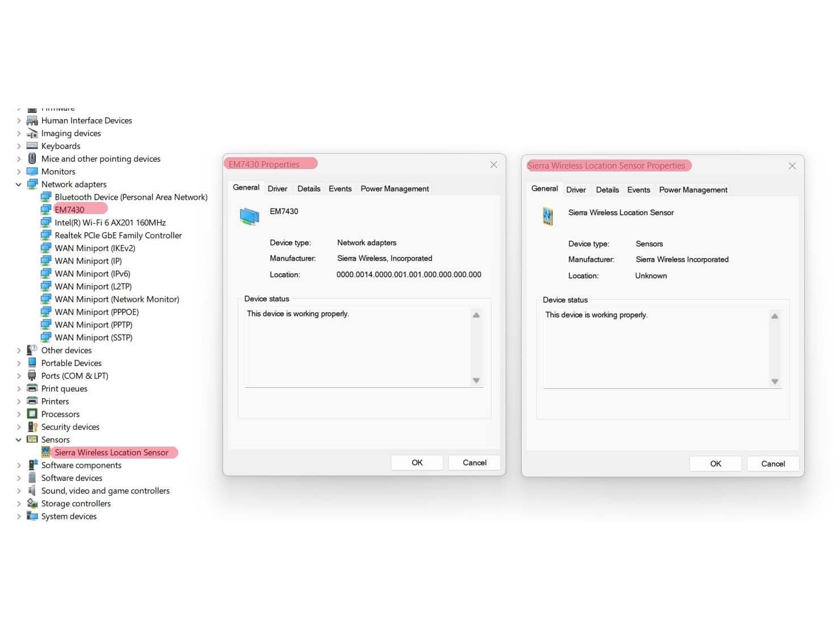The image size is (840, 630).
Task: Expand the Keyboards node
Action: click(19, 146)
